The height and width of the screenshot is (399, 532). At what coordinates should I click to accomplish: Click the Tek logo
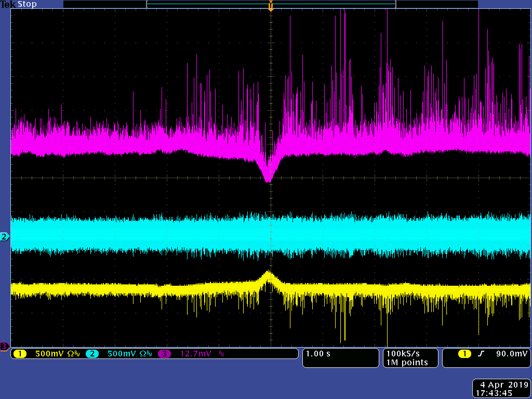8,4
